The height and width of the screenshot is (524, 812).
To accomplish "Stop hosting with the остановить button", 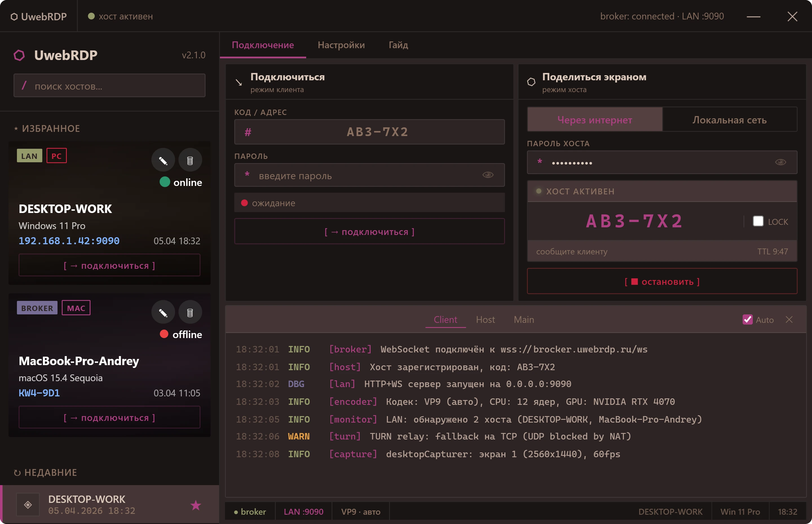I will pyautogui.click(x=662, y=282).
